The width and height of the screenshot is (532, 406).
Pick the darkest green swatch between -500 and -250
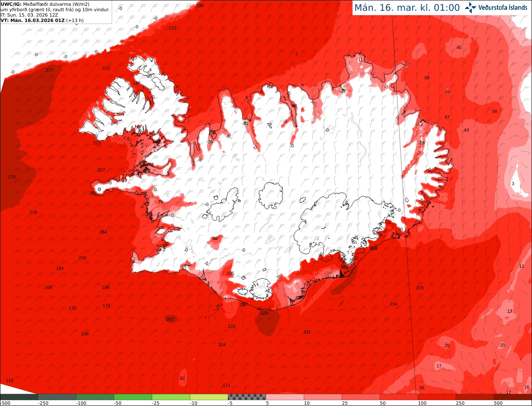point(19,397)
